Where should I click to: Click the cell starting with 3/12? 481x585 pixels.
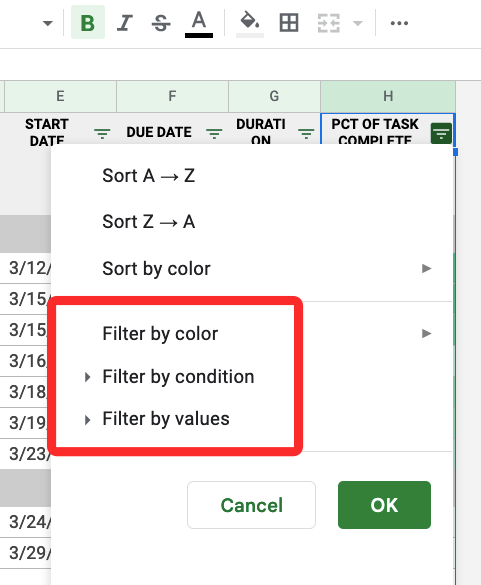tap(26, 268)
